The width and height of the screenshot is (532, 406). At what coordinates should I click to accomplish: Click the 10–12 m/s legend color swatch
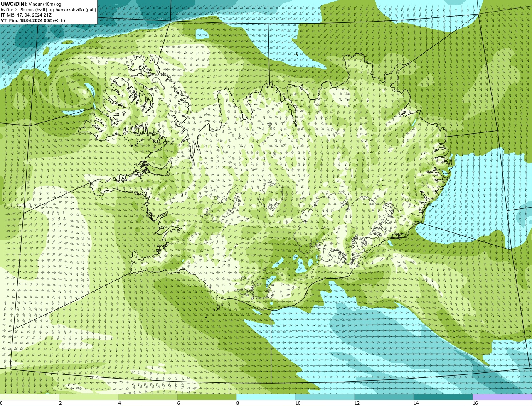325,397
